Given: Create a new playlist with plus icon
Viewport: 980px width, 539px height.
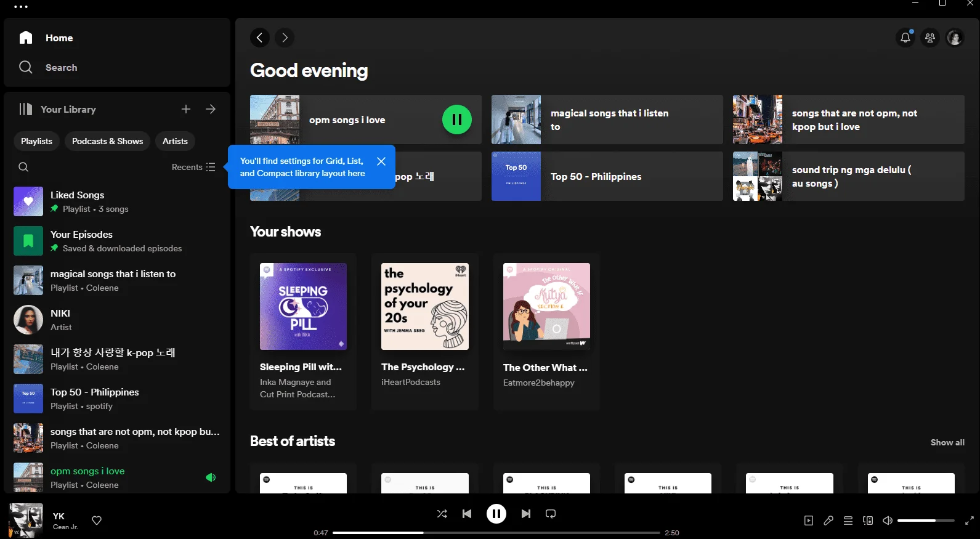Looking at the screenshot, I should [x=186, y=109].
